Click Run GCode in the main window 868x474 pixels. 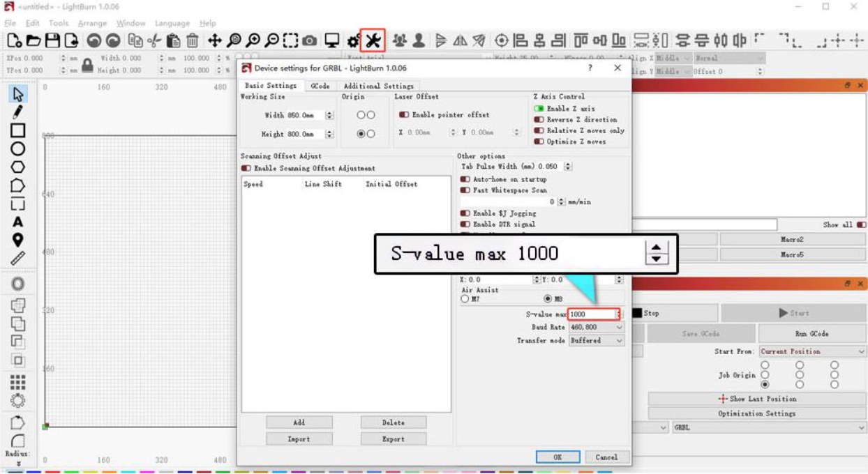coord(811,334)
